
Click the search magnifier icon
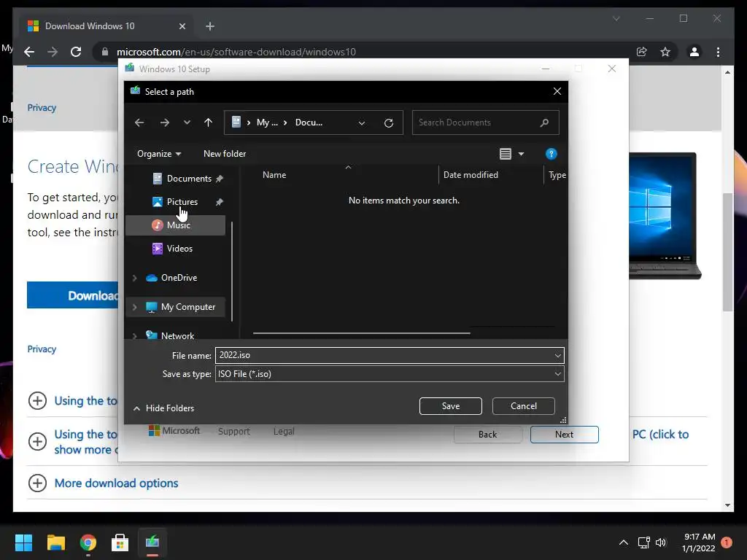tap(544, 122)
